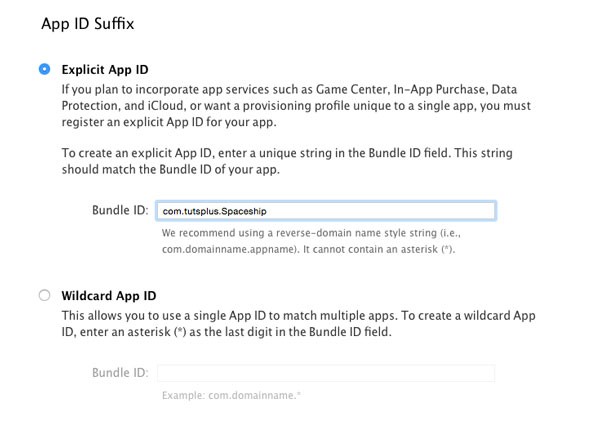The height and width of the screenshot is (432, 600).
Task: Click the wildcard description starting This allows you
Action: point(298,324)
